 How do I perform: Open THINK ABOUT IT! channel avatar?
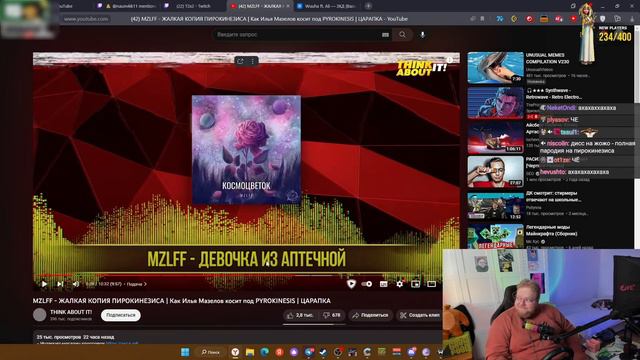coord(40,315)
